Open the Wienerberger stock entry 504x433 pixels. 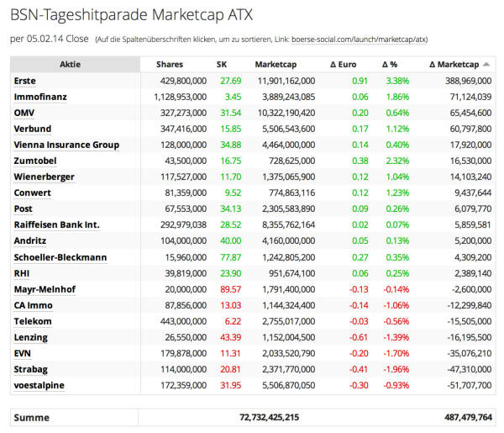[45, 177]
